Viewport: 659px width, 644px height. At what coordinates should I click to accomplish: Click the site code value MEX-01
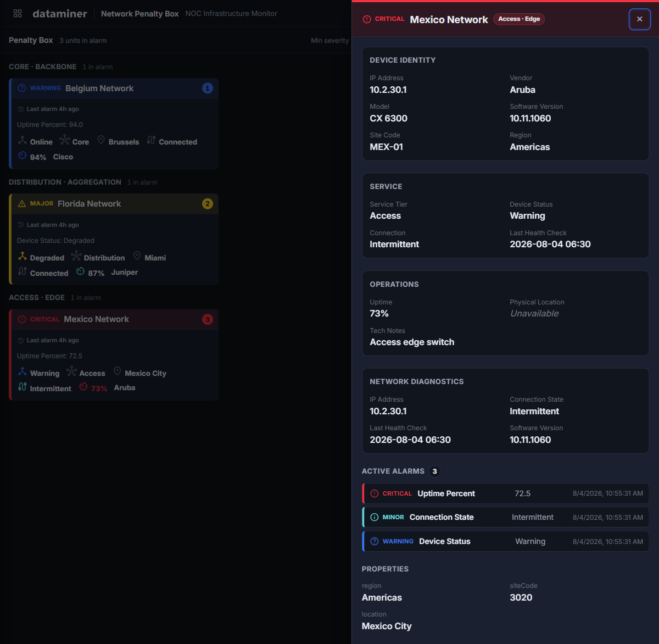coord(387,147)
